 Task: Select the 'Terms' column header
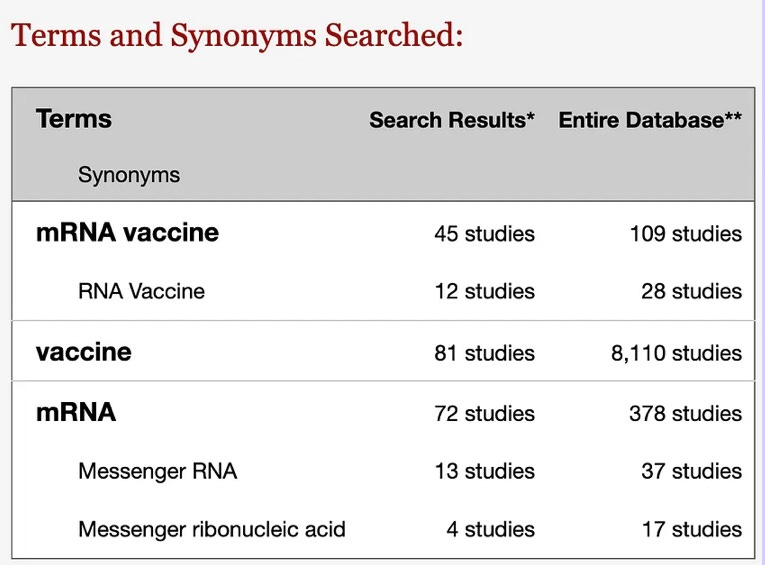pyautogui.click(x=74, y=119)
